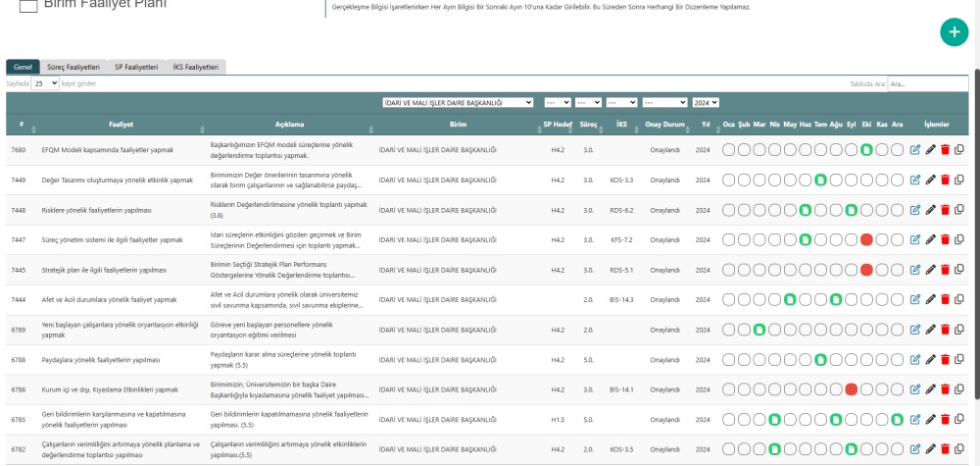Switch to İKS Faaliyetleri tab
Screen dimensions: 980x466
pyautogui.click(x=195, y=67)
